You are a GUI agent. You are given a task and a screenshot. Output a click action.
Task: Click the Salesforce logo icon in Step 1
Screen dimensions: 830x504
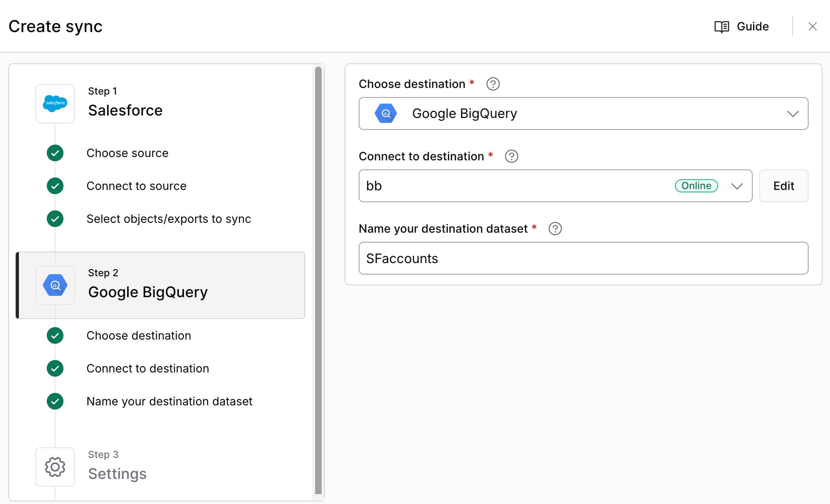click(55, 103)
